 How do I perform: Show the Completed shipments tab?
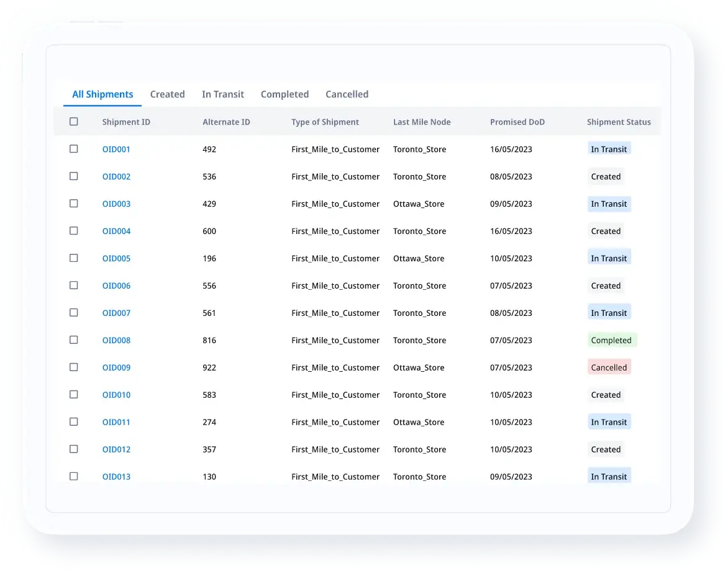pos(284,94)
